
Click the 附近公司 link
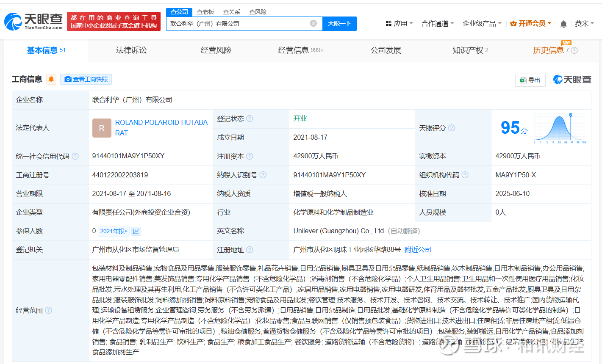tap(418, 250)
